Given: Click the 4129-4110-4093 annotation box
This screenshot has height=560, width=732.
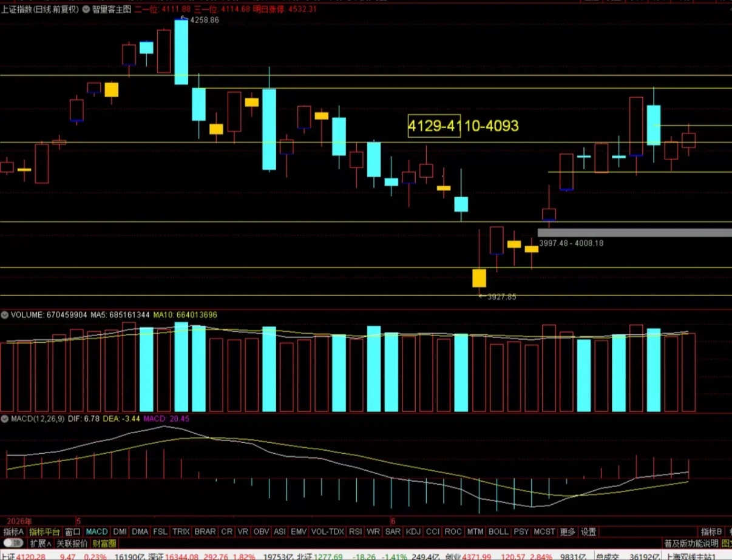Looking at the screenshot, I should tap(463, 126).
